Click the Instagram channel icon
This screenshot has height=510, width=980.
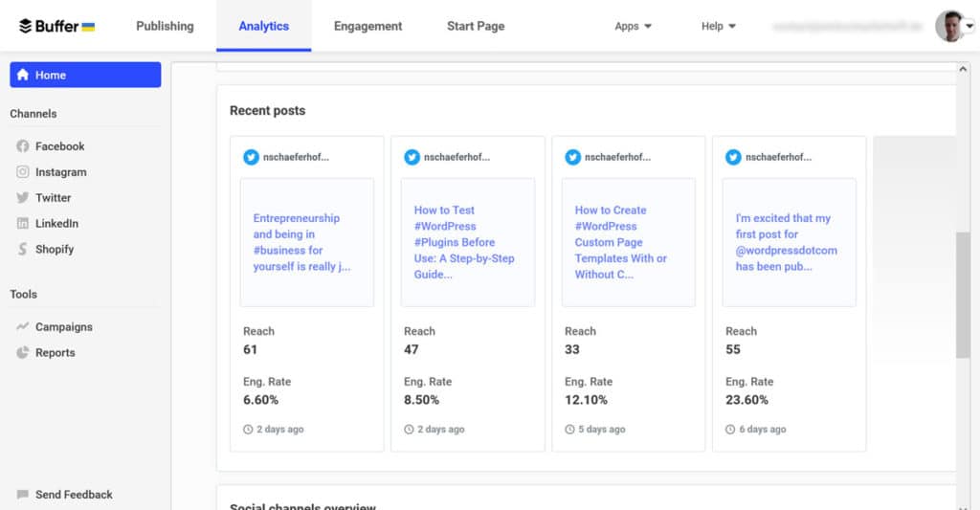tap(23, 172)
